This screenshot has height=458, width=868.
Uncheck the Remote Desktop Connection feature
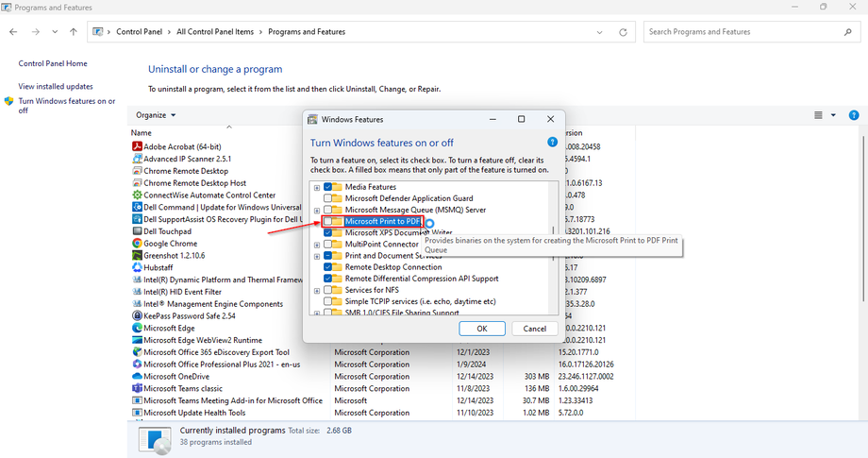(328, 267)
